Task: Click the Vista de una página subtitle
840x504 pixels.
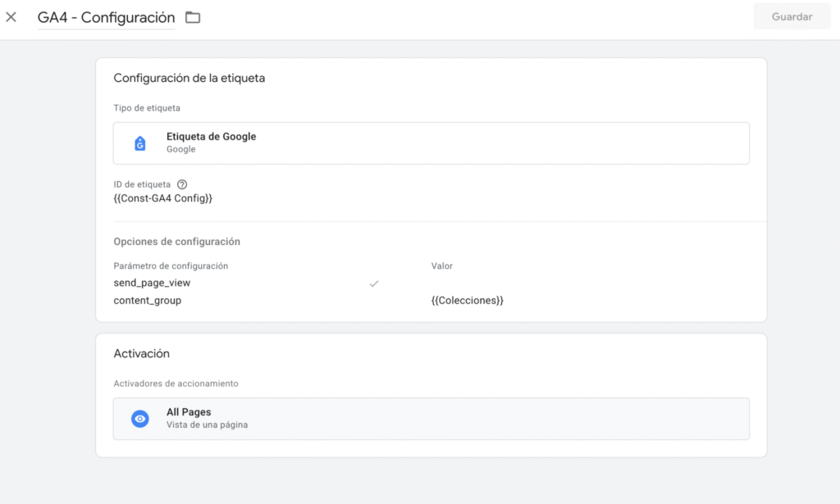Action: click(207, 425)
